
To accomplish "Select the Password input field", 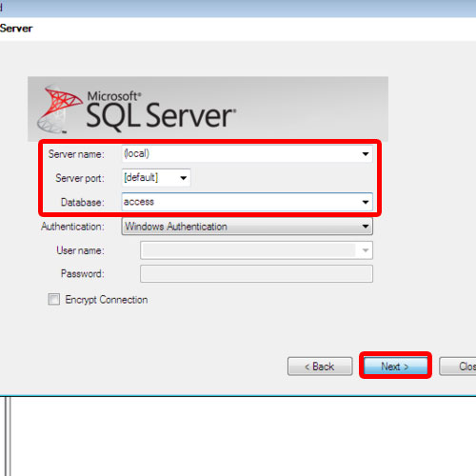I will click(x=256, y=273).
